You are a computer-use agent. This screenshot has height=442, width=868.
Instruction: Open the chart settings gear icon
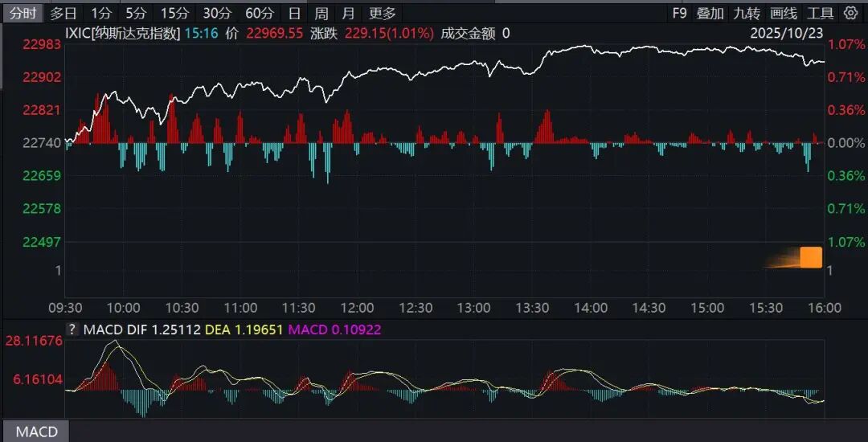[851, 13]
